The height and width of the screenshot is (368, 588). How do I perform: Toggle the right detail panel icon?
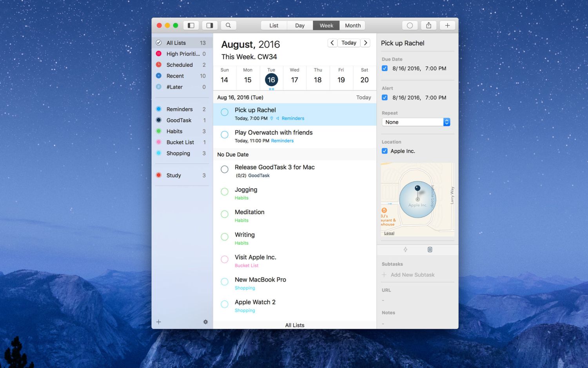pos(210,26)
